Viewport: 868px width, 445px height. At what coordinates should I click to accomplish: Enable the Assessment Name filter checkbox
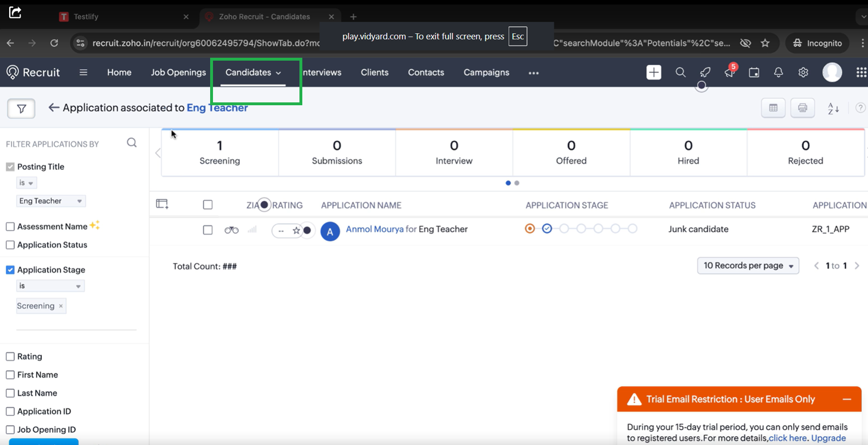tap(10, 227)
